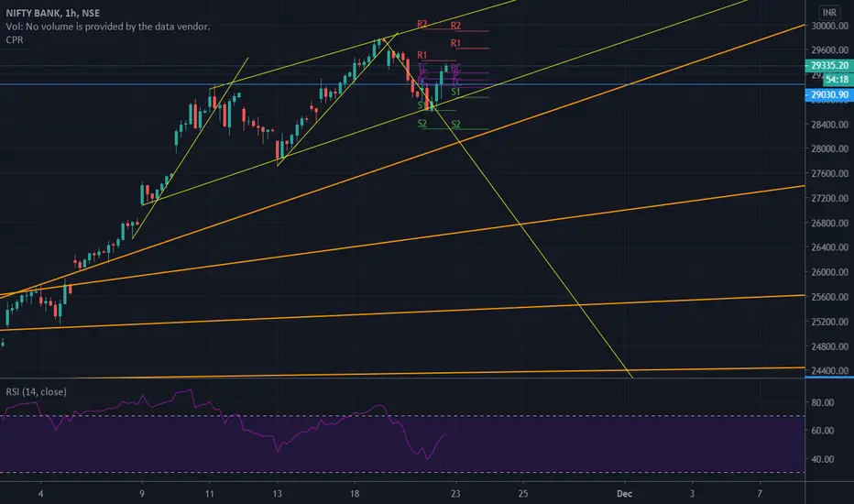The image size is (854, 504).
Task: Click the 27200.00 price axis label
Action: click(829, 198)
